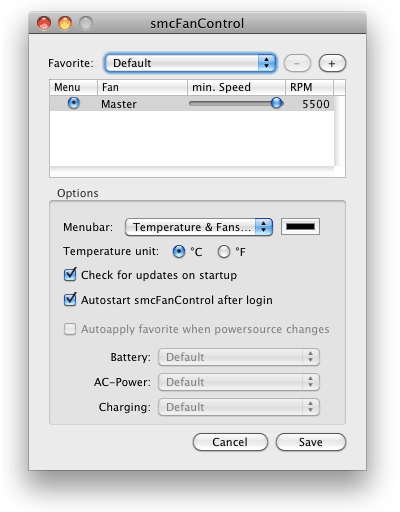Click the black menubar color swatch
This screenshot has height=512, width=400.
tap(300, 227)
